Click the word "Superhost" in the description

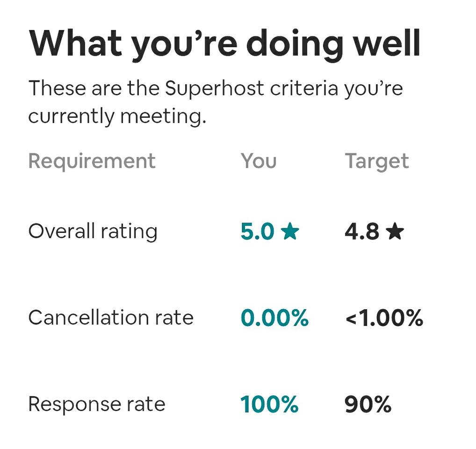click(214, 88)
